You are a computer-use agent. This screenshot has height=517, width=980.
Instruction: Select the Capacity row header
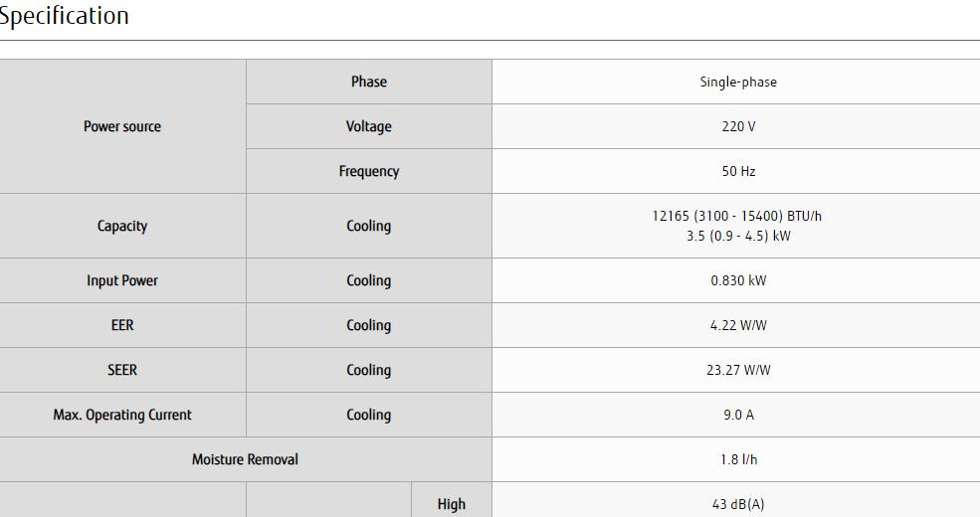[122, 226]
